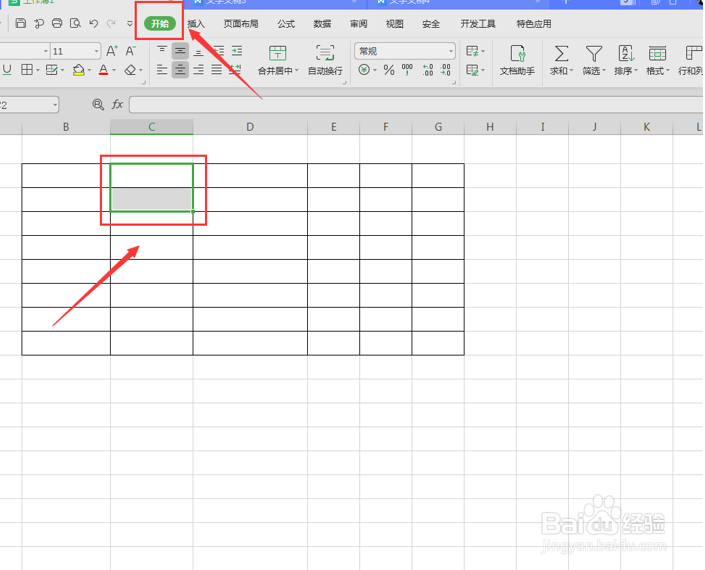Select column D header

point(250,127)
